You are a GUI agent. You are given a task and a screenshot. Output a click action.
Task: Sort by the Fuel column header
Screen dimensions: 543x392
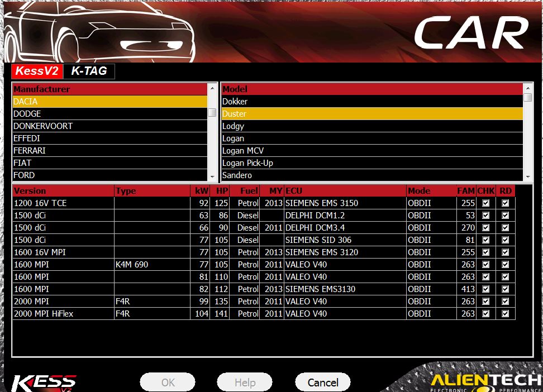click(245, 191)
